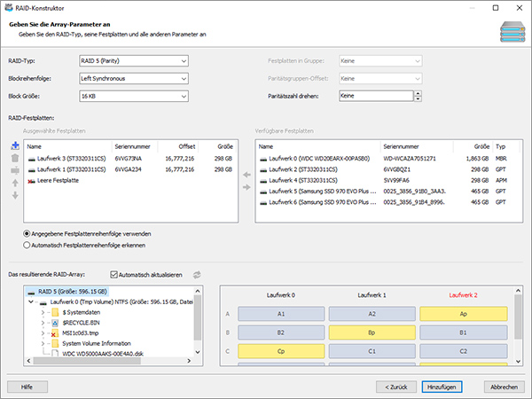Select row Laufwerk 1 (ST3320311CS)
The height and width of the screenshot is (399, 532).
(x=130, y=169)
